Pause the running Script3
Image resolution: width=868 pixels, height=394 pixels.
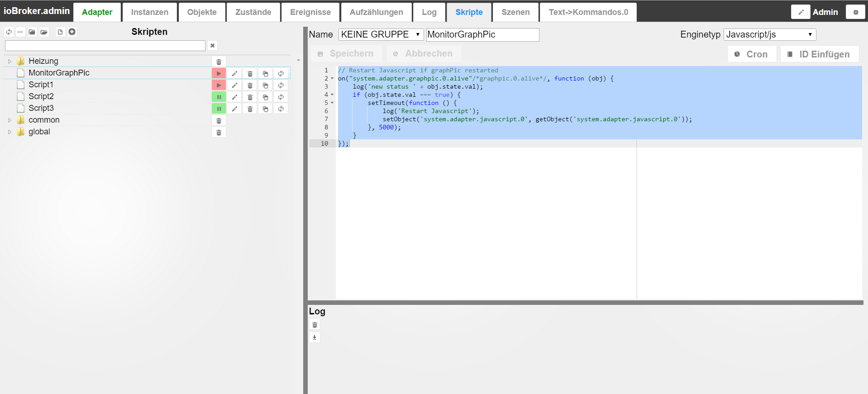pyautogui.click(x=219, y=109)
